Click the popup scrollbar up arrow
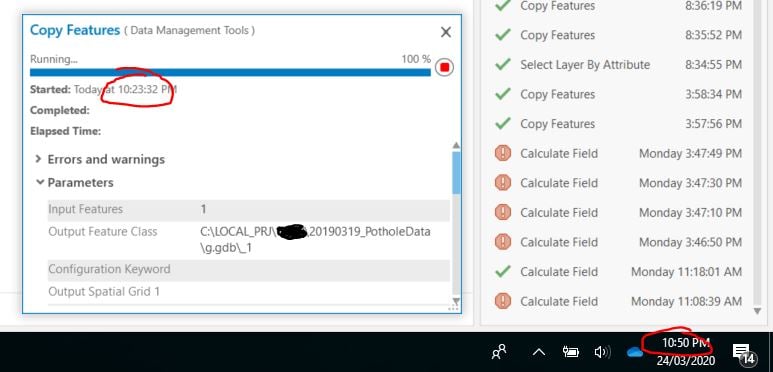Screen dimensions: 773x372 (x=456, y=145)
